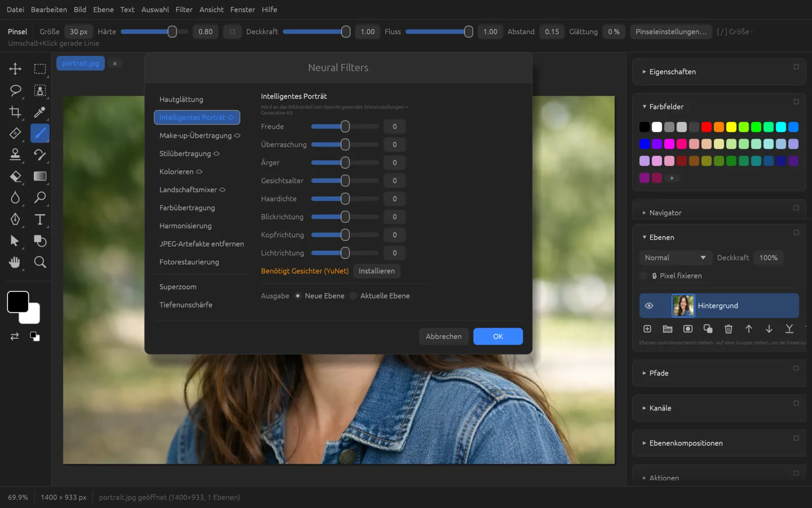Choose Hautglättung filter in list
The width and height of the screenshot is (812, 508).
pyautogui.click(x=181, y=99)
